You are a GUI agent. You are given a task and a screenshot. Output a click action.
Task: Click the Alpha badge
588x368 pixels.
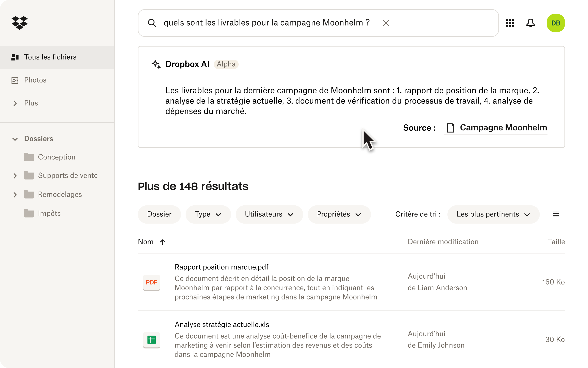coord(226,64)
